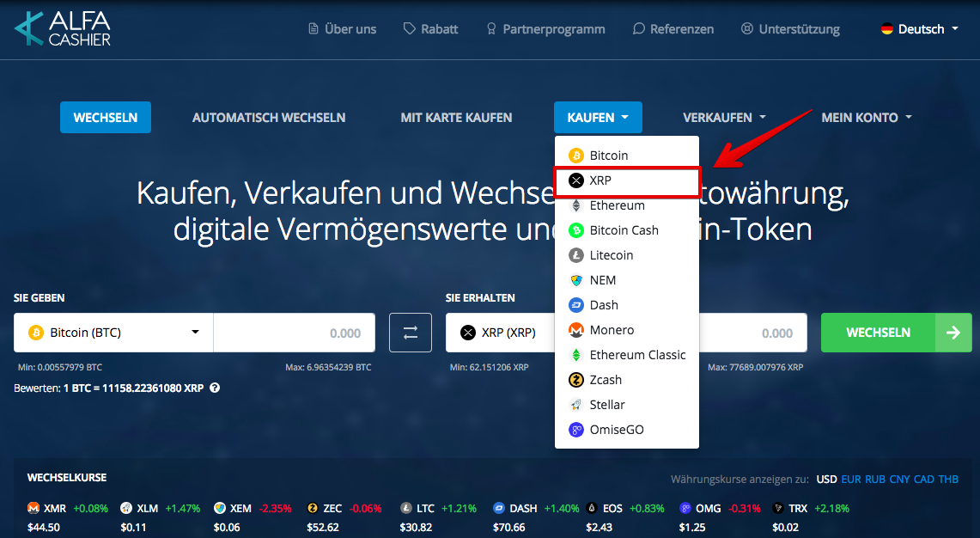The height and width of the screenshot is (538, 980).
Task: Open the Referenzen link
Action: 673,28
